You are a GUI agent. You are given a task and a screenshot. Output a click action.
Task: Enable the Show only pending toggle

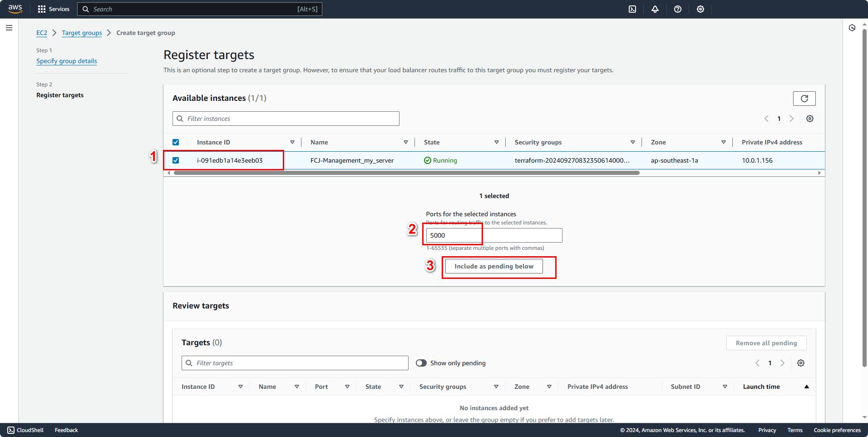pos(421,363)
